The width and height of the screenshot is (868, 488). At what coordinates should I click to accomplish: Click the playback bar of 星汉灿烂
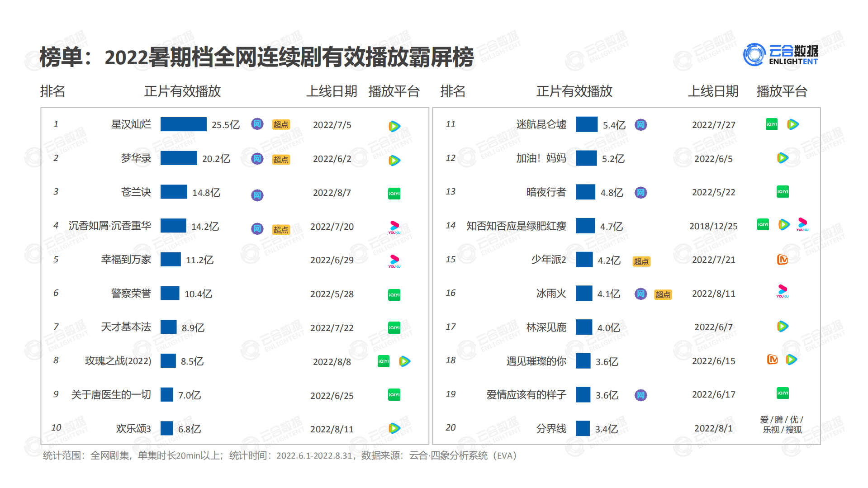183,125
